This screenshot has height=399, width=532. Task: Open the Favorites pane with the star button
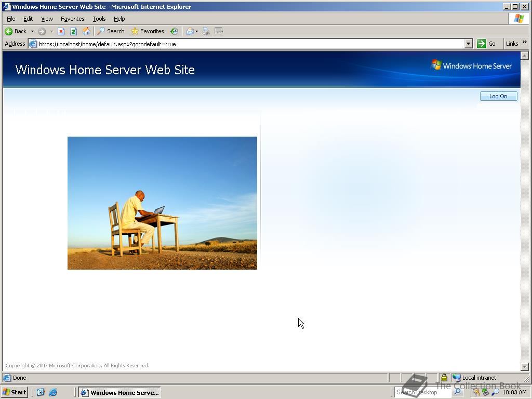point(147,31)
